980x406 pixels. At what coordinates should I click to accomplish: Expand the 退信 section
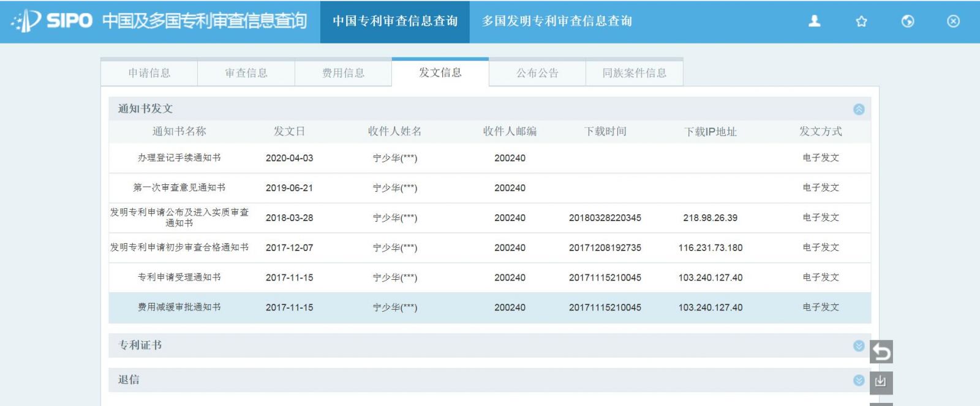[859, 380]
